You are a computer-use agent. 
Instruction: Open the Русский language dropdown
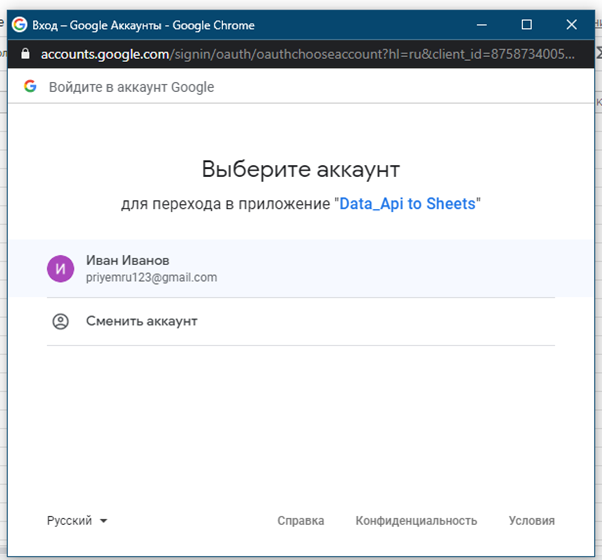77,521
